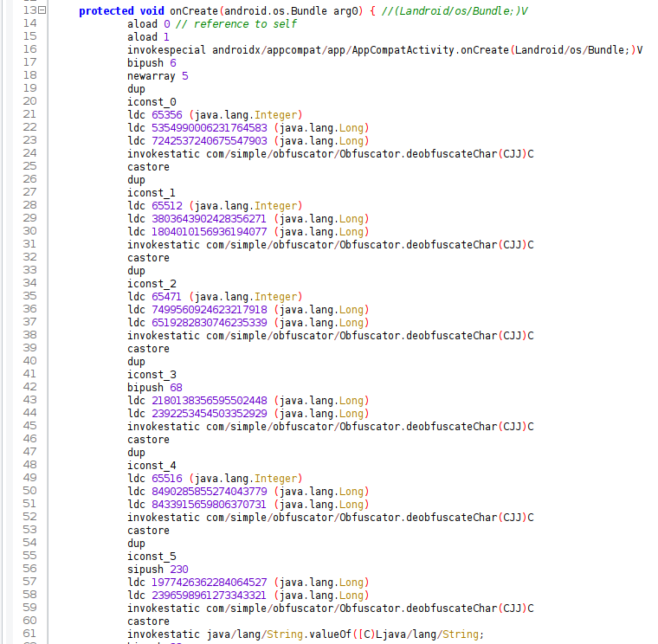Click the 'aload 1' instruction
Screen dimensions: 658x644
148,36
